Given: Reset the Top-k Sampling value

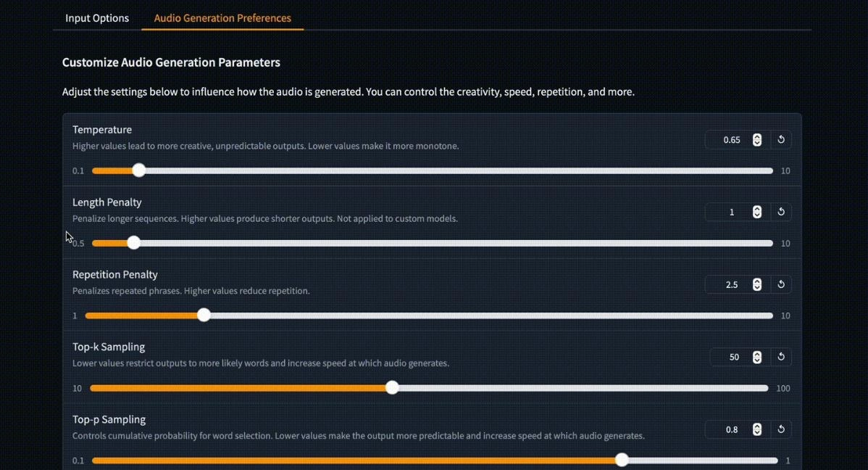Looking at the screenshot, I should pos(781,357).
